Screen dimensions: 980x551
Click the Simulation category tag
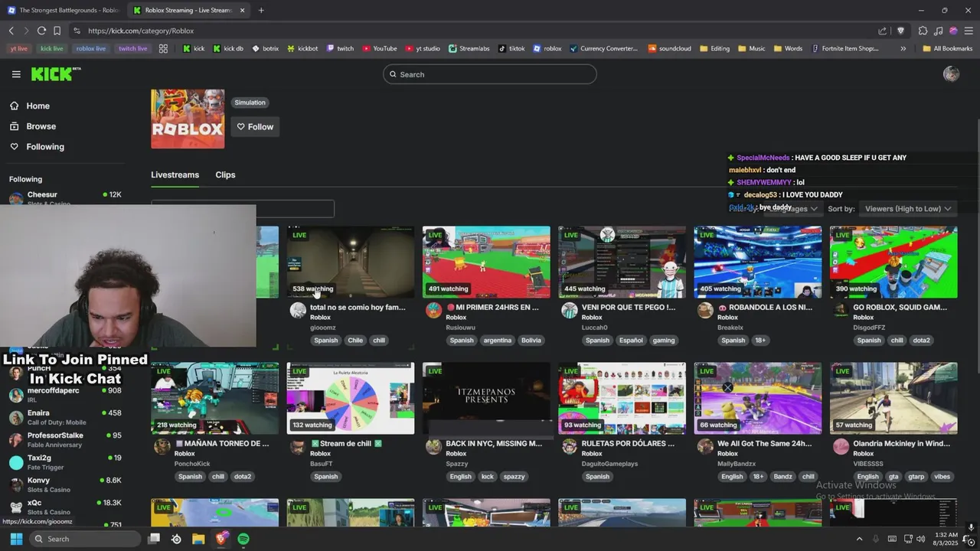click(x=250, y=103)
